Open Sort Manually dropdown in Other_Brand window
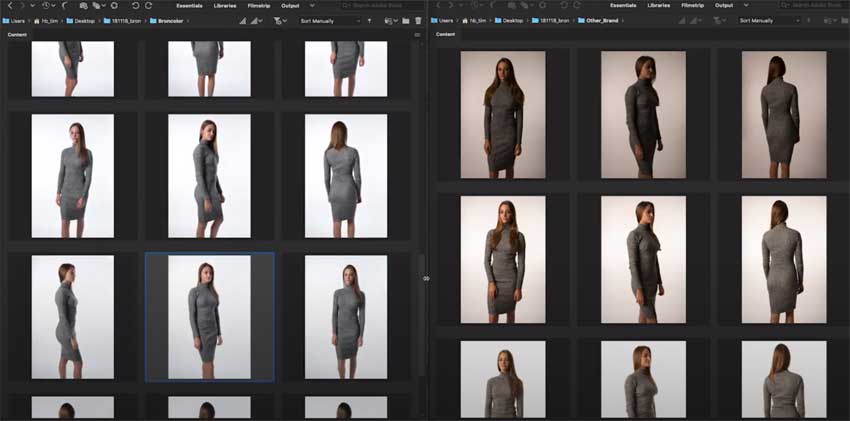Viewport: 850px width, 421px height. (769, 21)
